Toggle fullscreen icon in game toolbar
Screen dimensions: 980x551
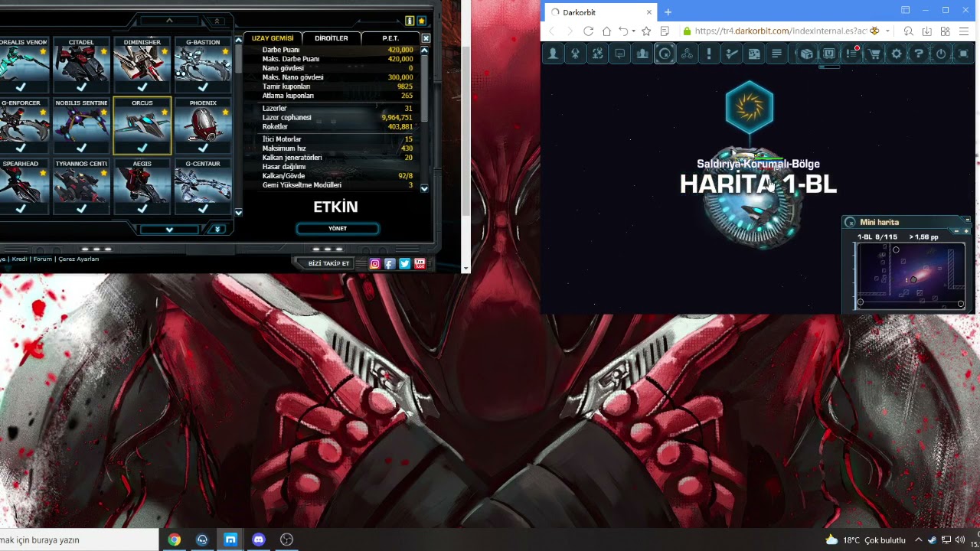click(x=963, y=54)
